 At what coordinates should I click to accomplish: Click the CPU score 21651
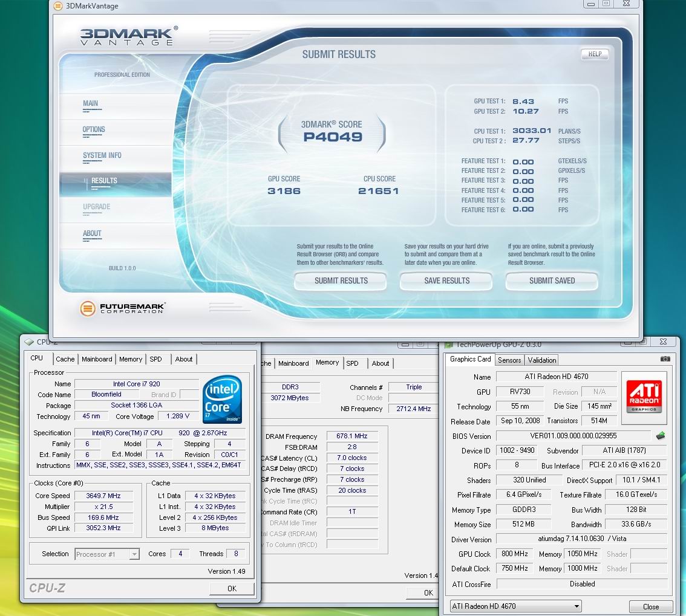pyautogui.click(x=379, y=191)
